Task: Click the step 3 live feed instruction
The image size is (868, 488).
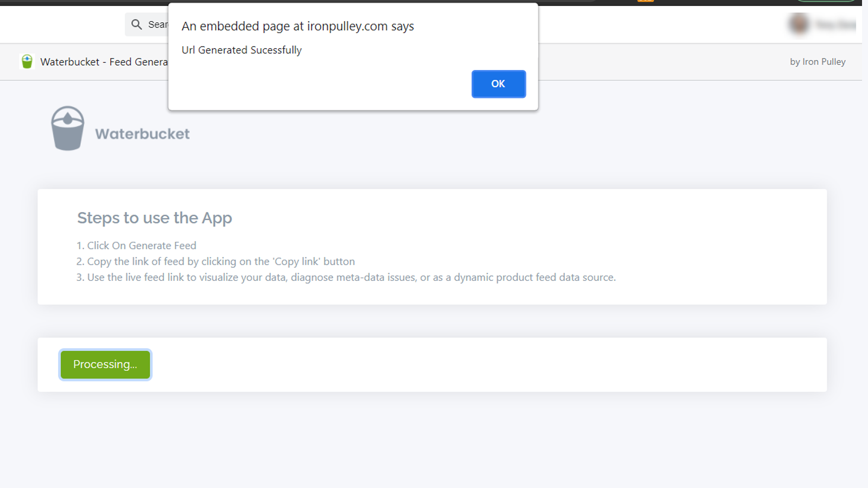Action: coord(346,277)
